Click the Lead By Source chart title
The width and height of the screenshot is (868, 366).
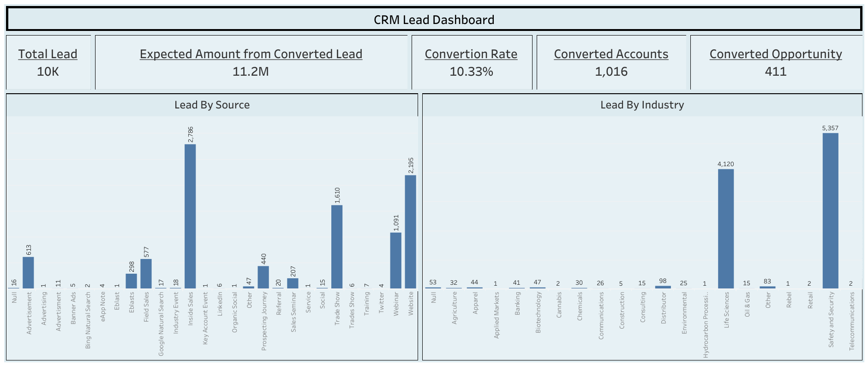pyautogui.click(x=212, y=105)
